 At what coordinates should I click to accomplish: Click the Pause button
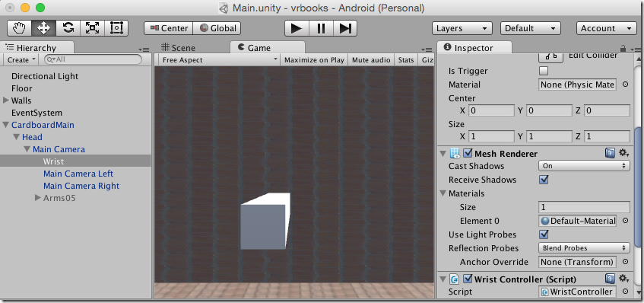pyautogui.click(x=321, y=28)
